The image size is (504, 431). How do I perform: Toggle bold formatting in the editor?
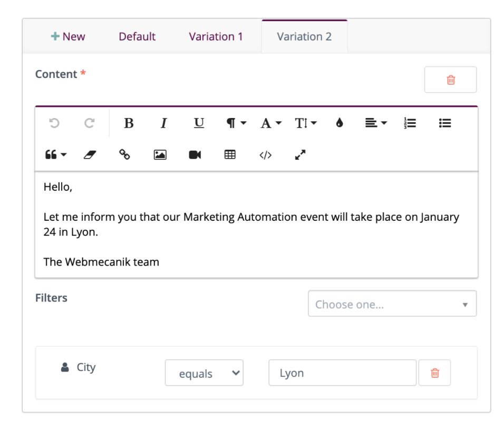[x=129, y=123]
